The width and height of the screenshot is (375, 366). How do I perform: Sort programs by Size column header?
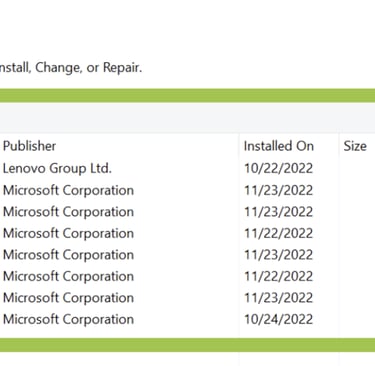[355, 146]
